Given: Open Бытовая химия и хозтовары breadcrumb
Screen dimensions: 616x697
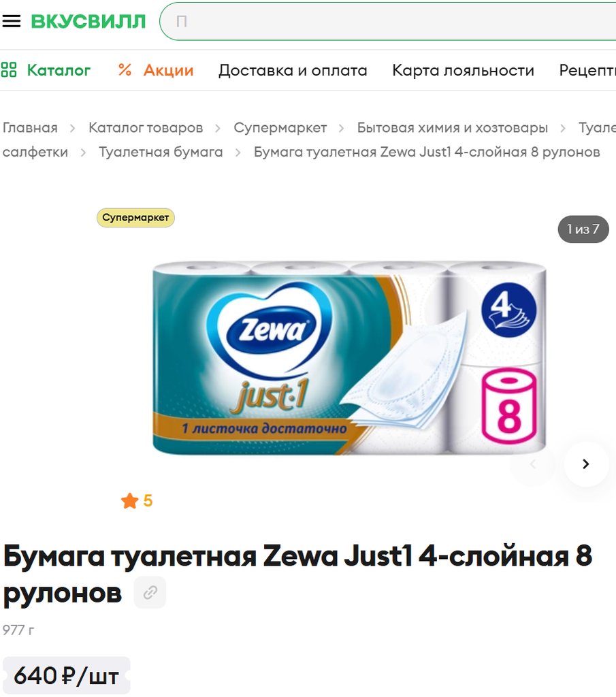Looking at the screenshot, I should (x=453, y=128).
